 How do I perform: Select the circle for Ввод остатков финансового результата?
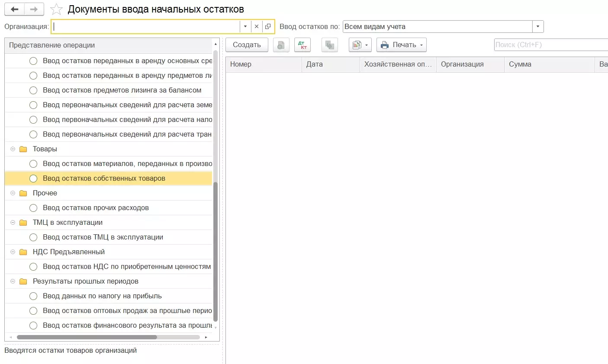pyautogui.click(x=33, y=326)
